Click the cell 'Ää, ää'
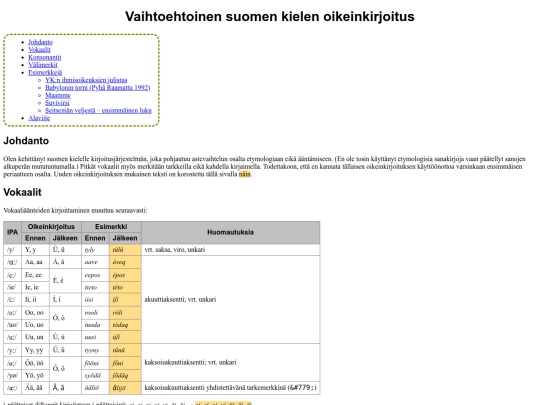Image resolution: width=540 pixels, height=405 pixels. (35, 388)
